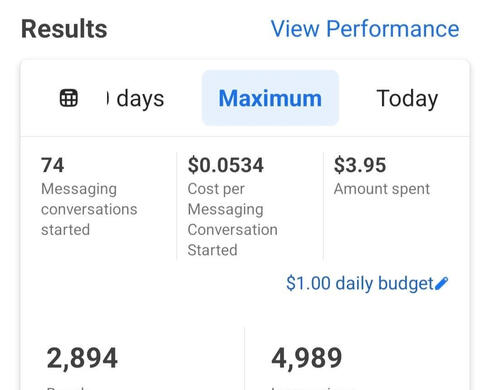Click the Results section heading
Viewport: 490px width, 390px height.
tap(64, 29)
